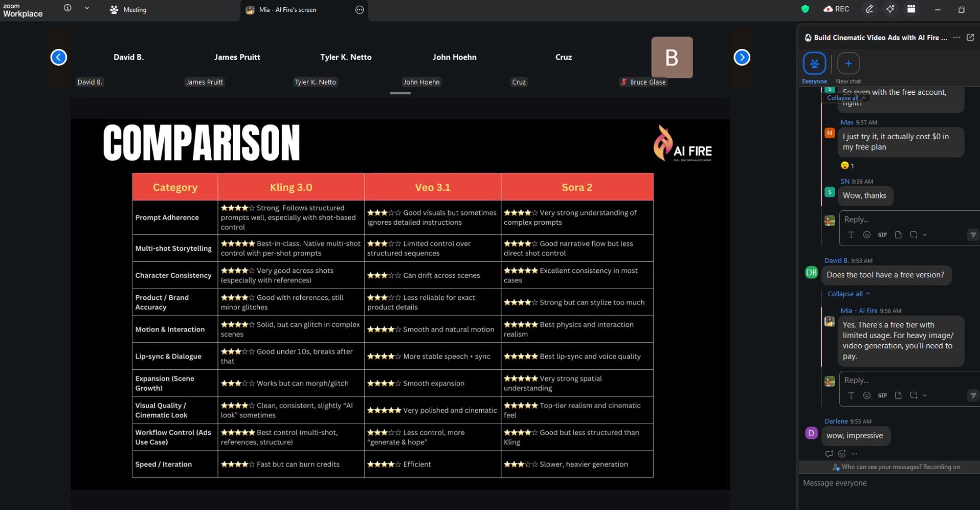Open the annotate pencil tool
Screen dimensions: 980x510
(869, 9)
